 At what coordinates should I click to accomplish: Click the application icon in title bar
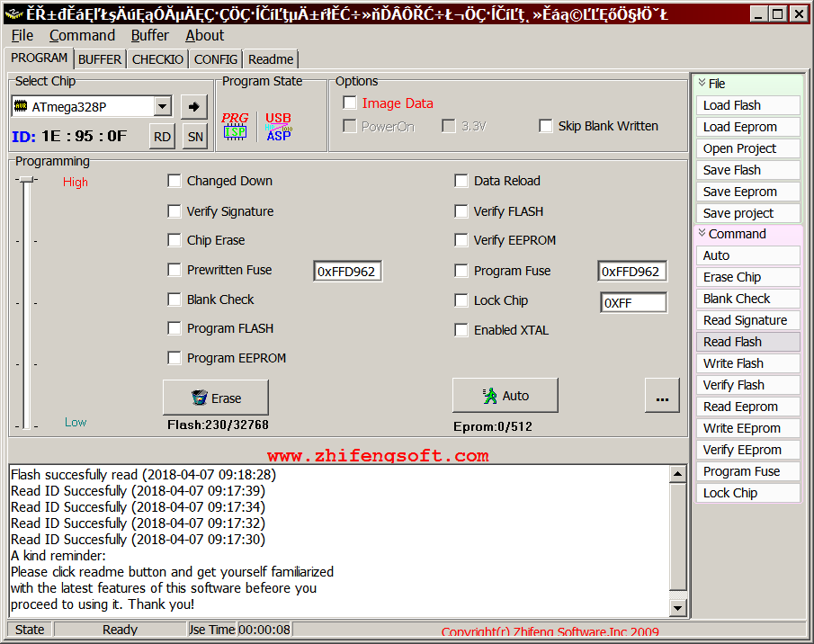14,13
